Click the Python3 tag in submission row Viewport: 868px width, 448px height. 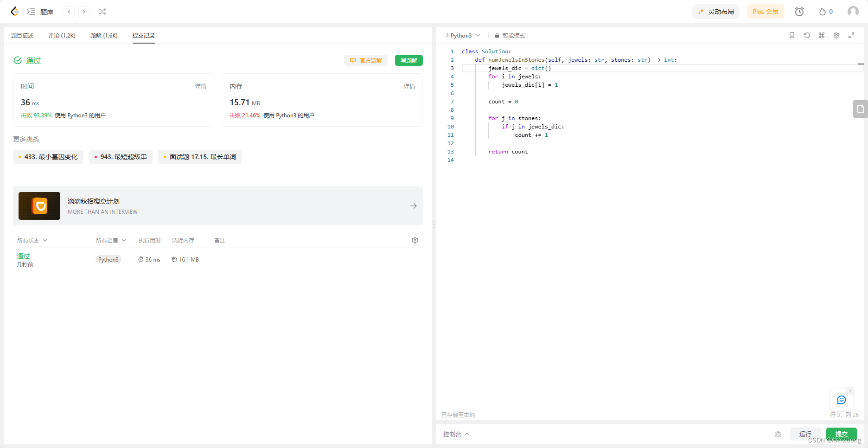[x=108, y=260]
